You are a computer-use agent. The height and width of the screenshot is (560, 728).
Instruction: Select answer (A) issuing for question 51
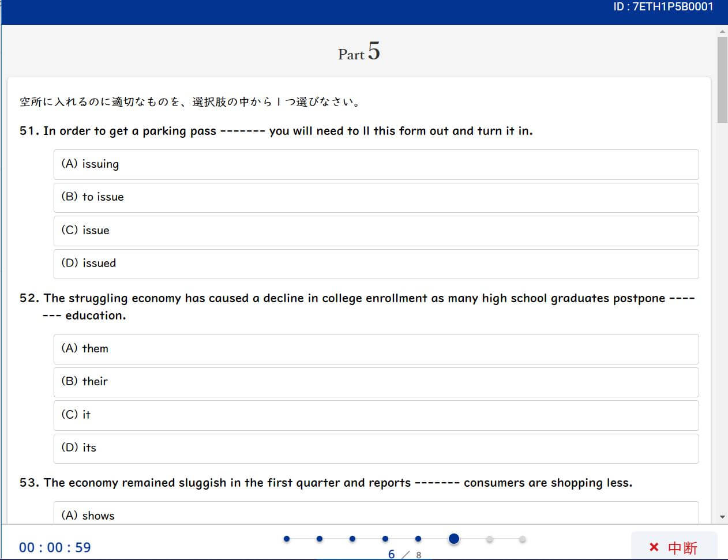(376, 164)
